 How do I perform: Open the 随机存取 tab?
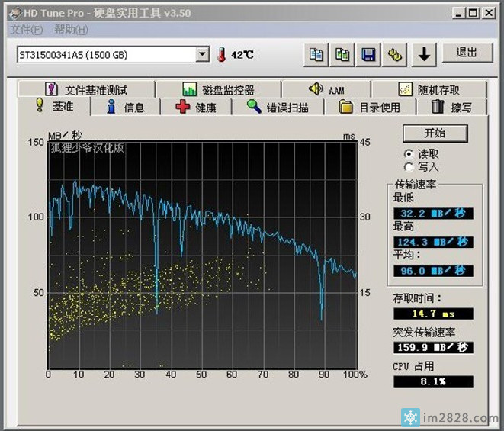[429, 90]
